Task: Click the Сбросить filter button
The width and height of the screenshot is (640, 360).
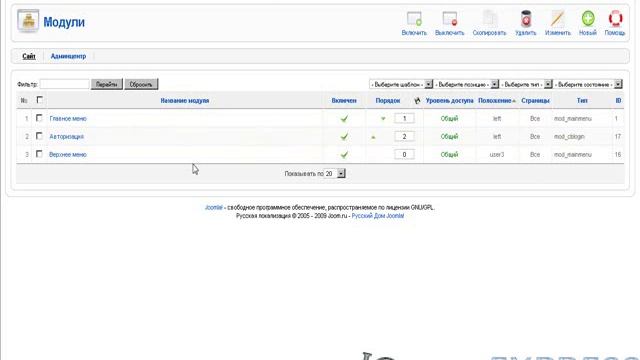Action: 141,84
